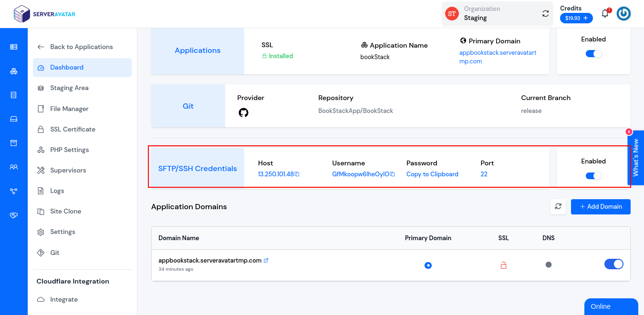Open Staging Area menu item

pos(82,88)
